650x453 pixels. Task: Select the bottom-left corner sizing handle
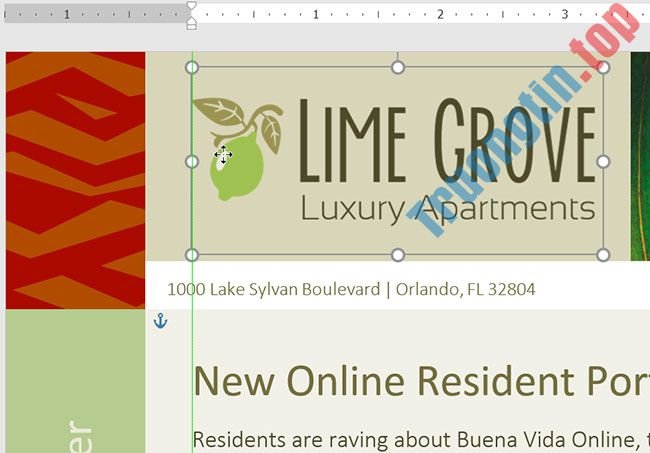pyautogui.click(x=192, y=255)
